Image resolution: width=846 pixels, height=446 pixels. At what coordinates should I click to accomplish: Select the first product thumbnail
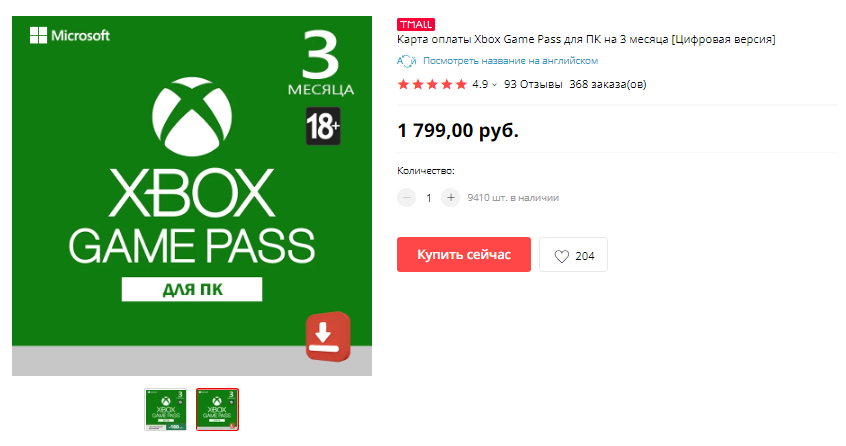click(166, 409)
